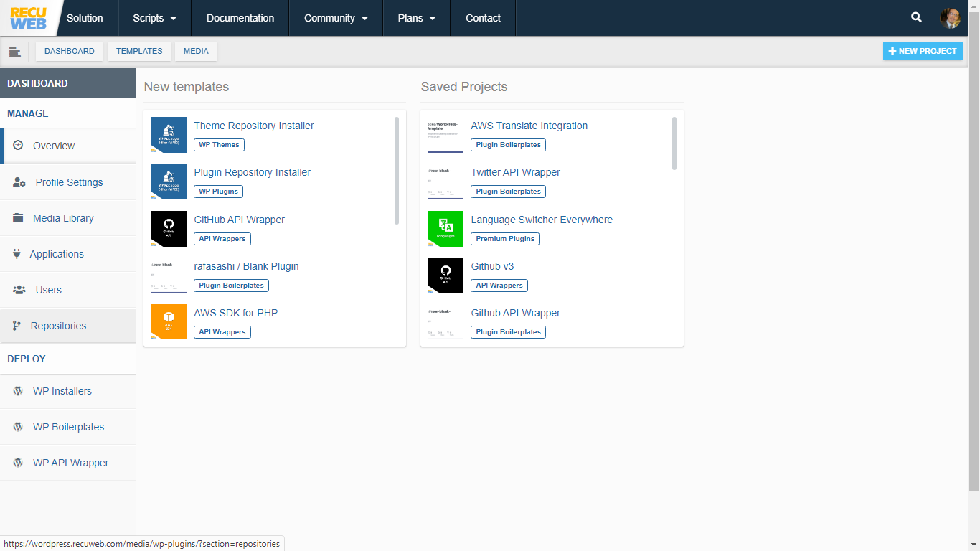Click the WP Plugins tag

pyautogui.click(x=218, y=192)
